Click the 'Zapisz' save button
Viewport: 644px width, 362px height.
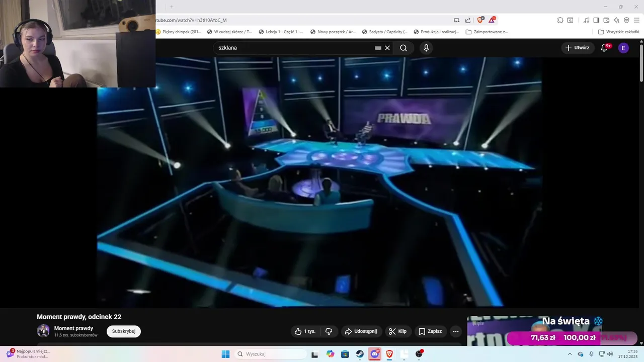[x=430, y=331]
